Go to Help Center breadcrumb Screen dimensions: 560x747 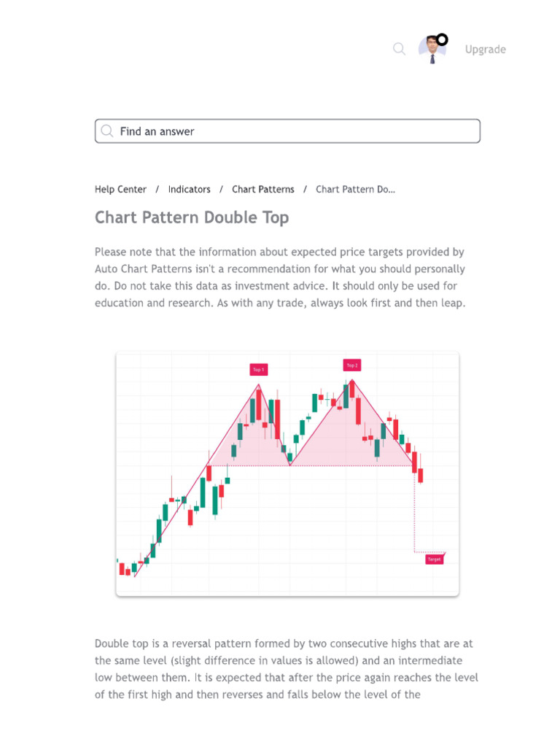(x=120, y=189)
